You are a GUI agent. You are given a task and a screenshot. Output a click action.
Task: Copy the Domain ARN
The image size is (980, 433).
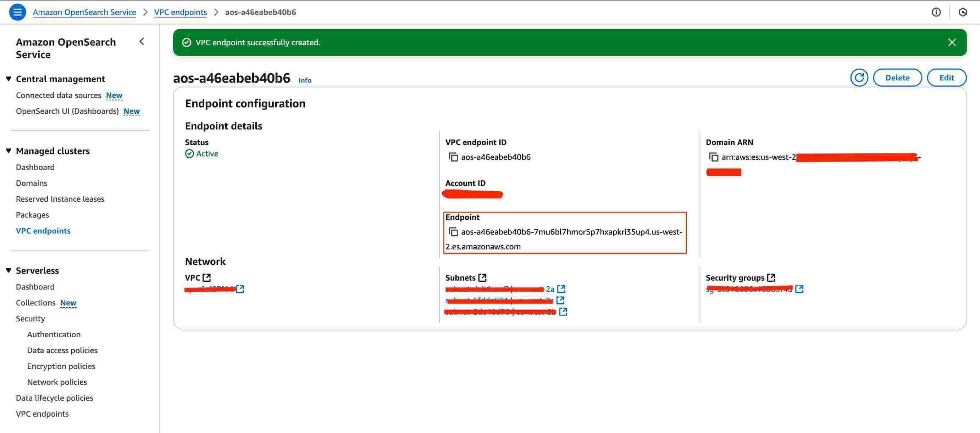click(713, 157)
